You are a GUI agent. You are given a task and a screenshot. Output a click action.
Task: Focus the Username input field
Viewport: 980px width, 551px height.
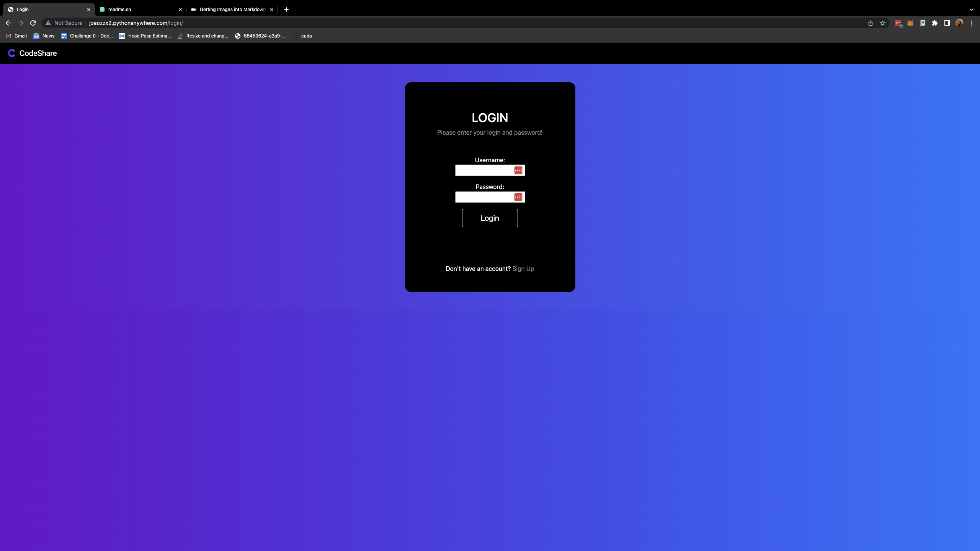pyautogui.click(x=484, y=170)
